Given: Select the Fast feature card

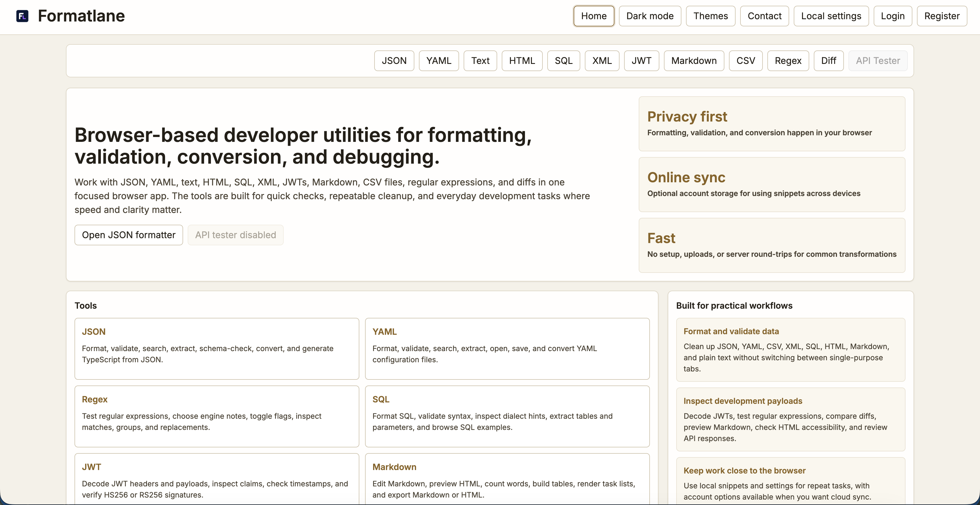Looking at the screenshot, I should pyautogui.click(x=771, y=245).
